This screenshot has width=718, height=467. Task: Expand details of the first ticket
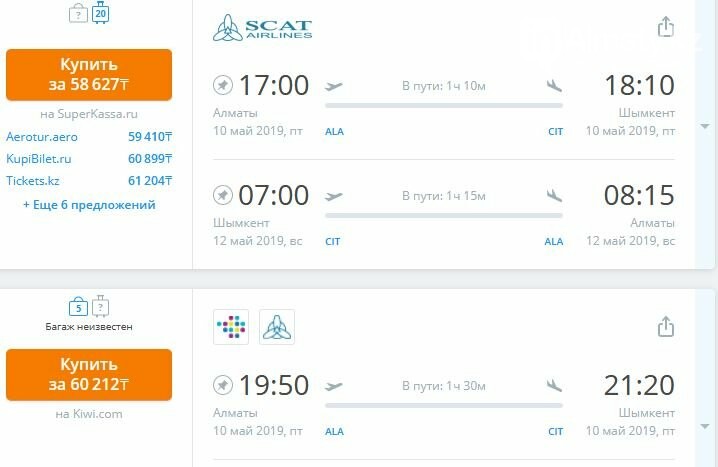click(x=705, y=126)
